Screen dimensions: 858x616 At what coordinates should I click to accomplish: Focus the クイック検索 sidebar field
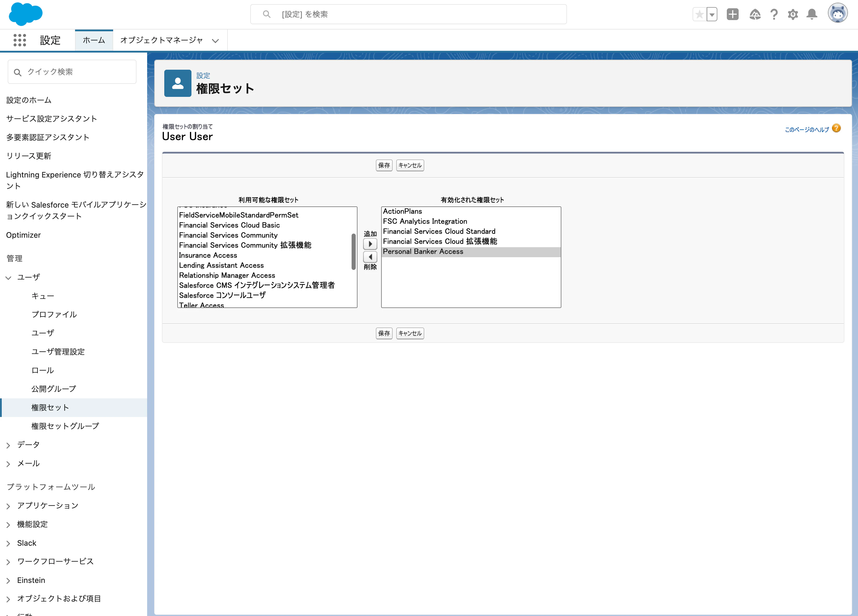72,72
